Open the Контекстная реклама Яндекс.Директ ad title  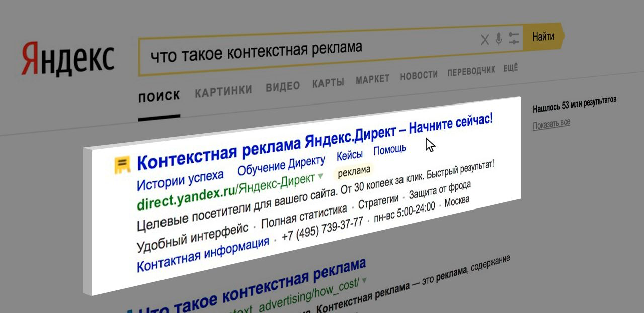314,141
